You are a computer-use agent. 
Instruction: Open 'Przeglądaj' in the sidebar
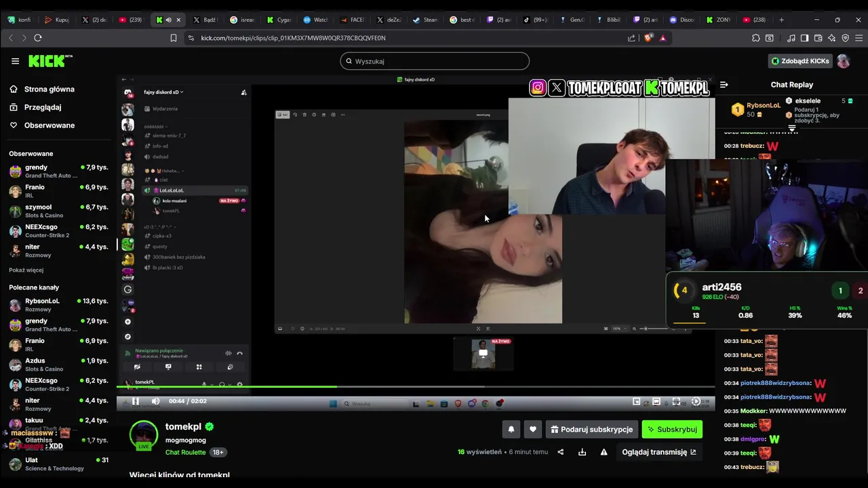pos(35,107)
